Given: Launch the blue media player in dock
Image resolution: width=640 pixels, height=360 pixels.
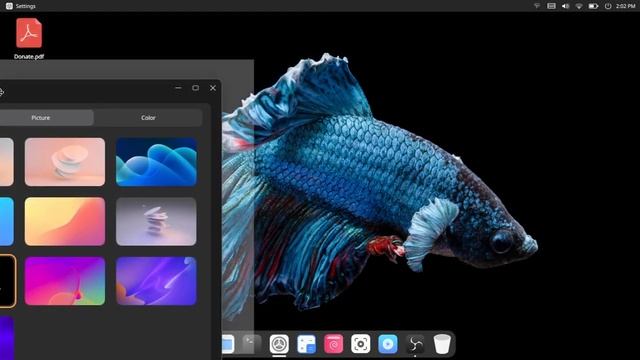Looking at the screenshot, I should tap(388, 344).
